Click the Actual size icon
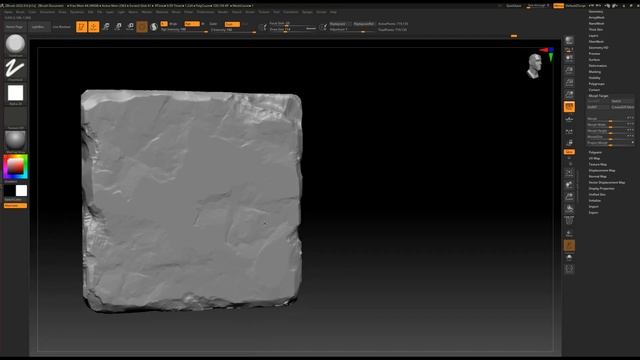Image resolution: width=640 pixels, height=360 pixels. click(569, 82)
